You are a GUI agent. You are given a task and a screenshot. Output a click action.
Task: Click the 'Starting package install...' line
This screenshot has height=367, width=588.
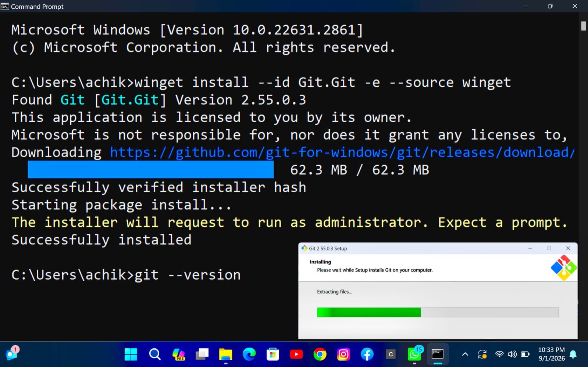click(121, 205)
